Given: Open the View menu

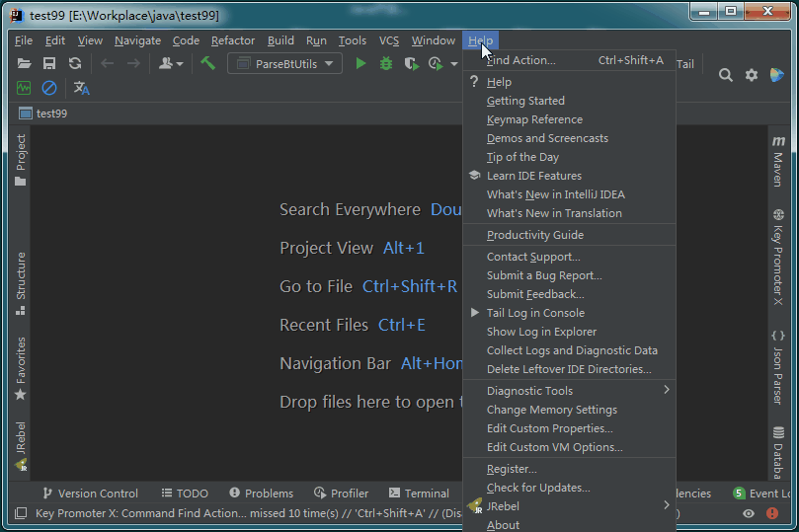Looking at the screenshot, I should pos(90,40).
